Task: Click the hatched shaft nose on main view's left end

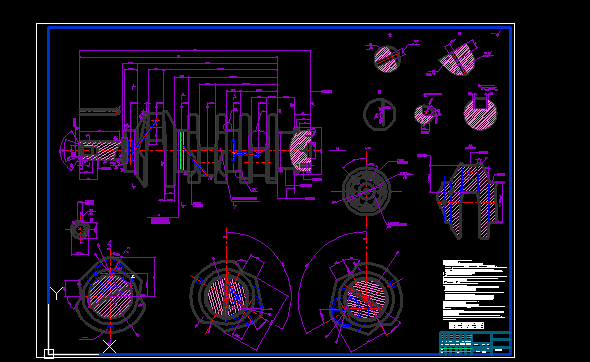Action: [x=100, y=151]
